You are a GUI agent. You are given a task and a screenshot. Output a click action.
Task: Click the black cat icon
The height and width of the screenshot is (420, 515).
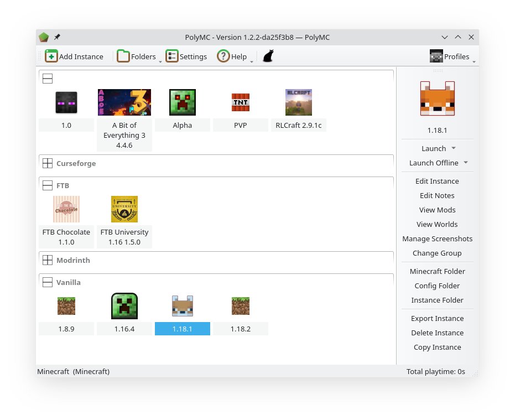point(268,56)
